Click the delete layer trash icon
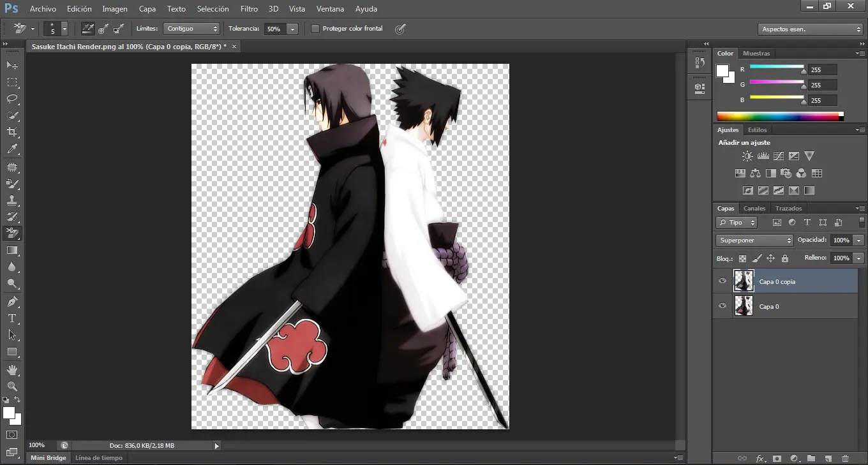 point(846,458)
